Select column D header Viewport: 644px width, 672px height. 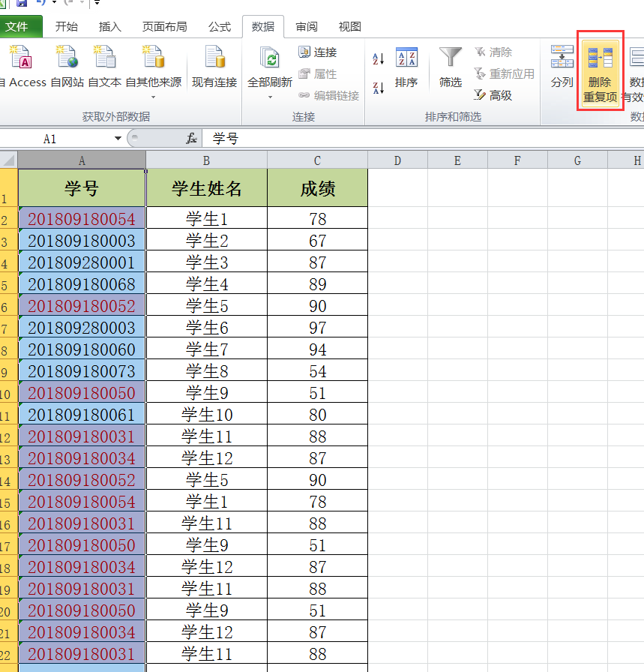tap(397, 160)
